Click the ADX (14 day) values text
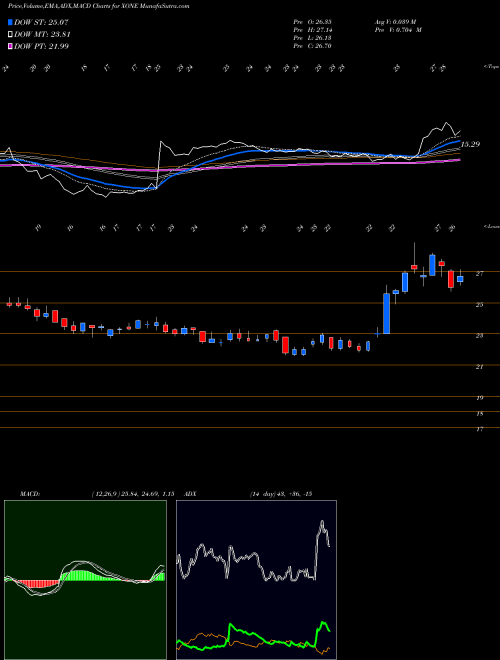Screen dimensions: 500x660 tap(281, 494)
